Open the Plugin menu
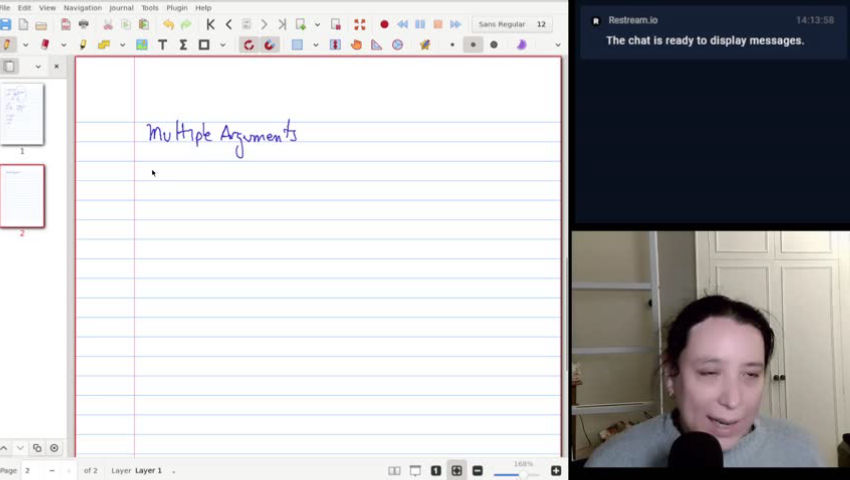This screenshot has height=480, width=850. pos(176,8)
